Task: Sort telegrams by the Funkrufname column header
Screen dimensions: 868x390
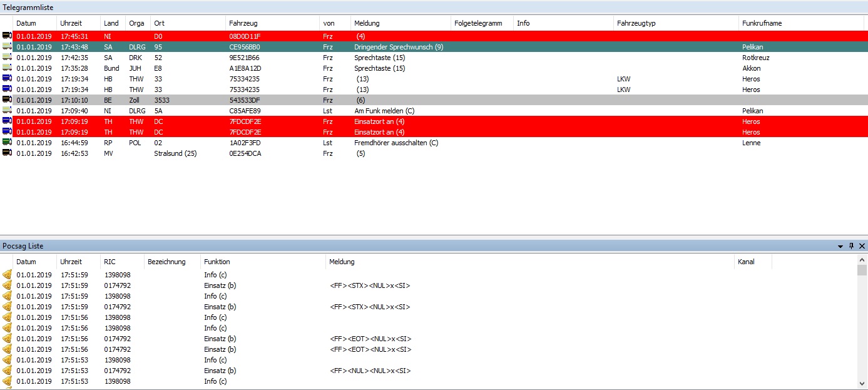Action: (762, 23)
